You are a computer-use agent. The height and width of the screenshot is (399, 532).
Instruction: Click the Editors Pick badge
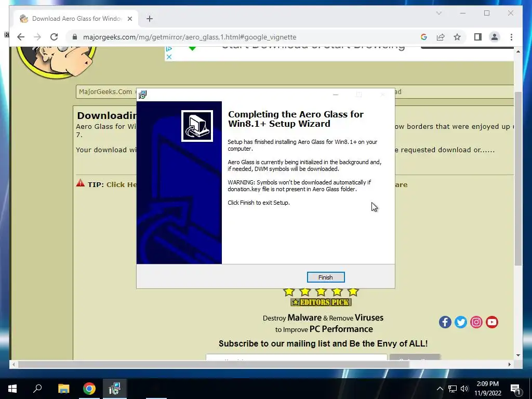321,302
